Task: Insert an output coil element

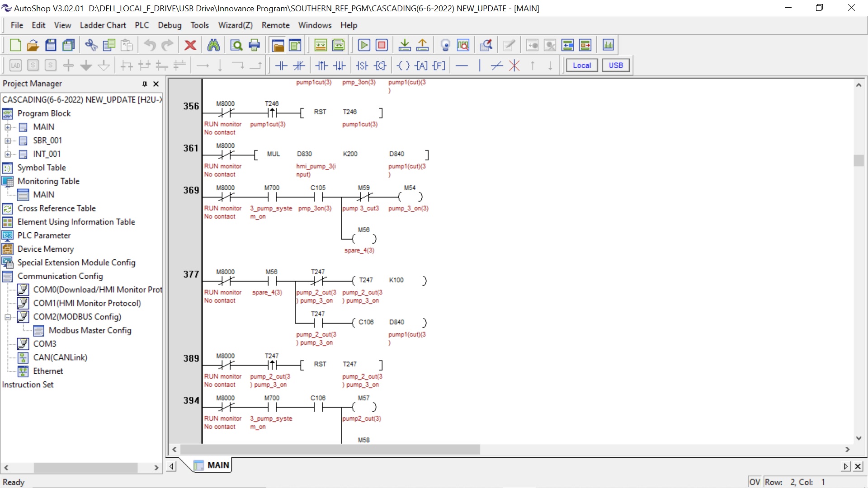Action: point(403,66)
